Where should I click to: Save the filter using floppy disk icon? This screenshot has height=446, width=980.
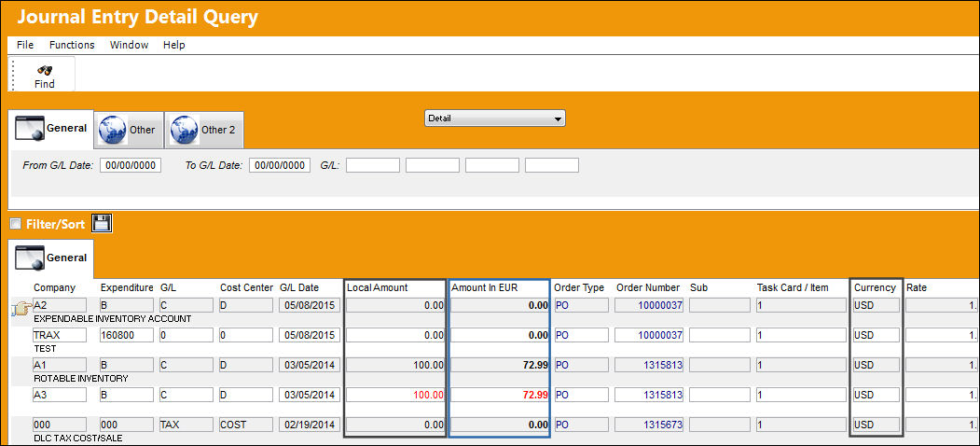click(x=102, y=223)
